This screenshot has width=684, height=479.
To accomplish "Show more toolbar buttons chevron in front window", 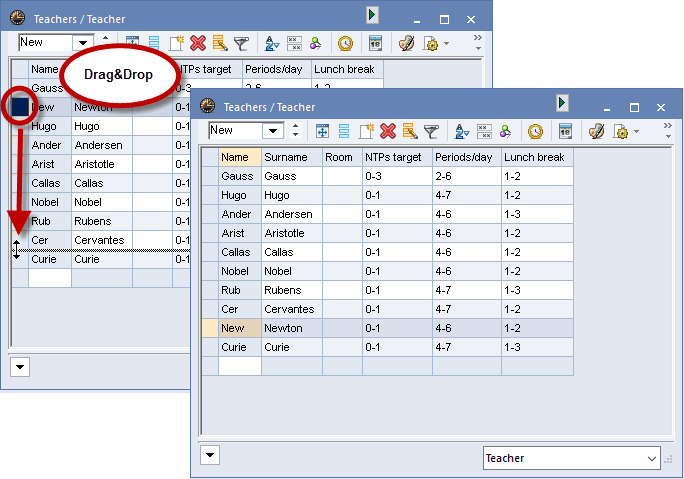I will 668,126.
